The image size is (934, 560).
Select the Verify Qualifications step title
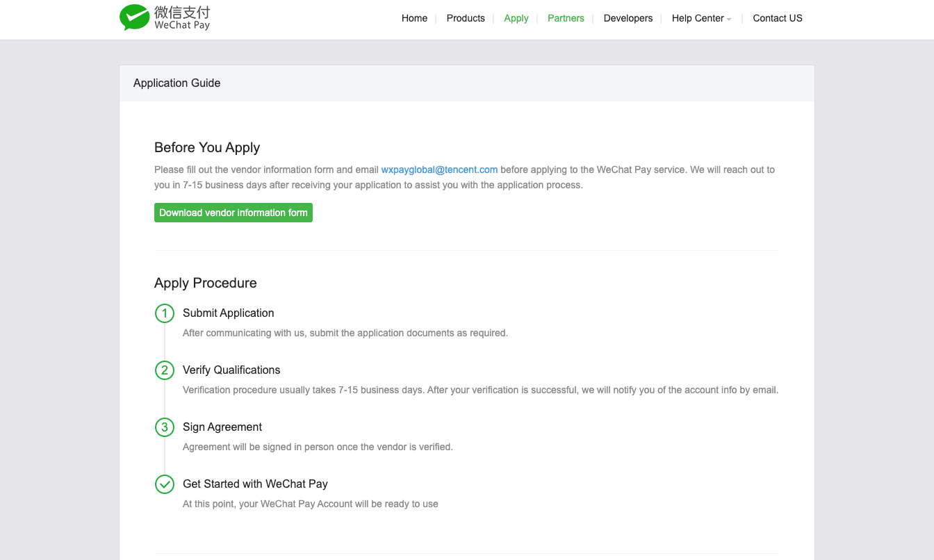tap(231, 370)
